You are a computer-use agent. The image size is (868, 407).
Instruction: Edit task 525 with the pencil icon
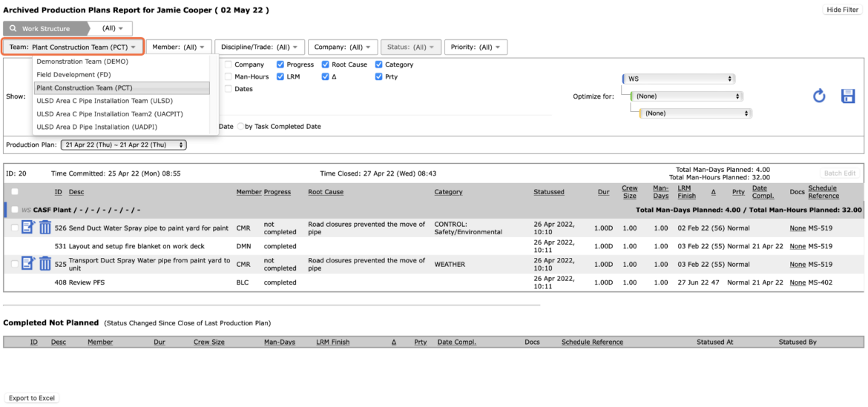click(x=29, y=264)
